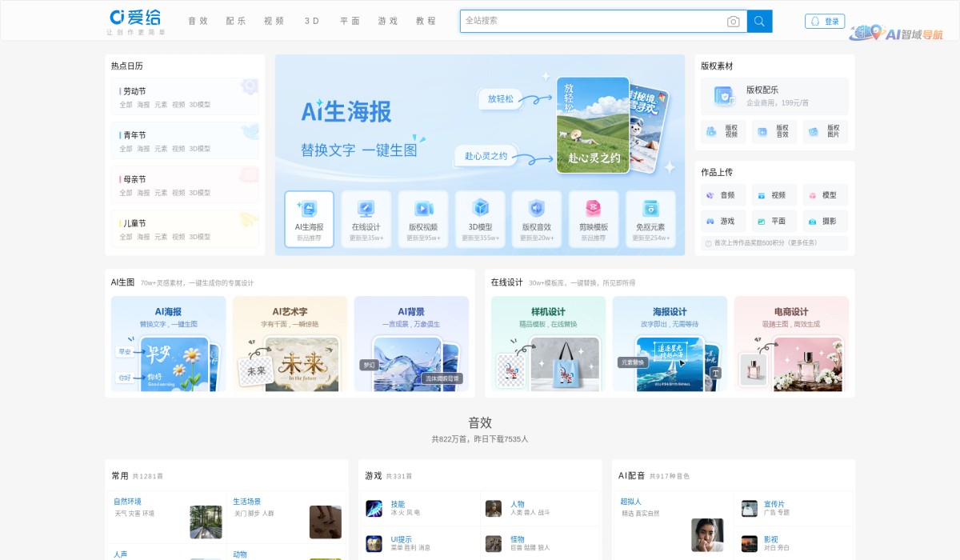The height and width of the screenshot is (560, 960).
Task: Use the image search camera icon
Action: pyautogui.click(x=734, y=21)
